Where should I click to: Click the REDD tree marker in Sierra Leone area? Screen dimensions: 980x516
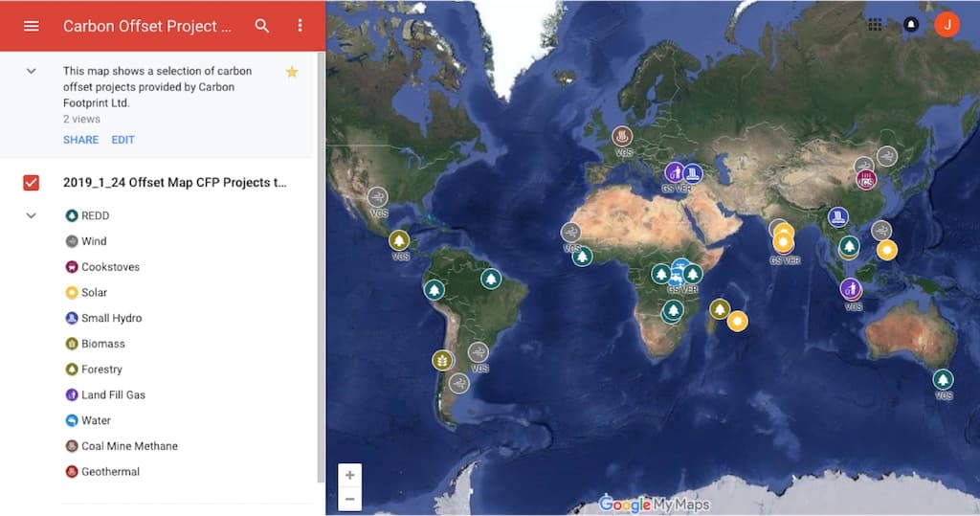tap(583, 256)
